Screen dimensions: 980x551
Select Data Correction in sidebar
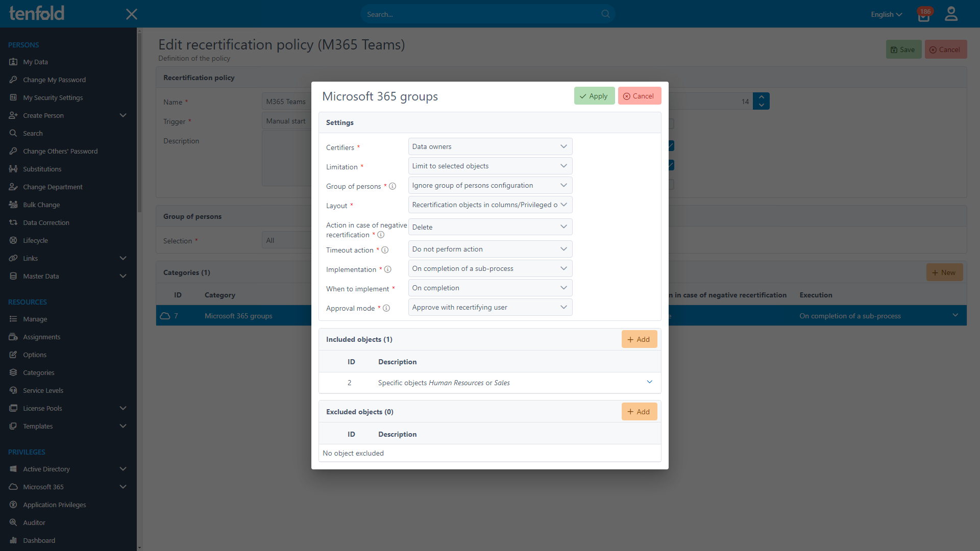[46, 222]
